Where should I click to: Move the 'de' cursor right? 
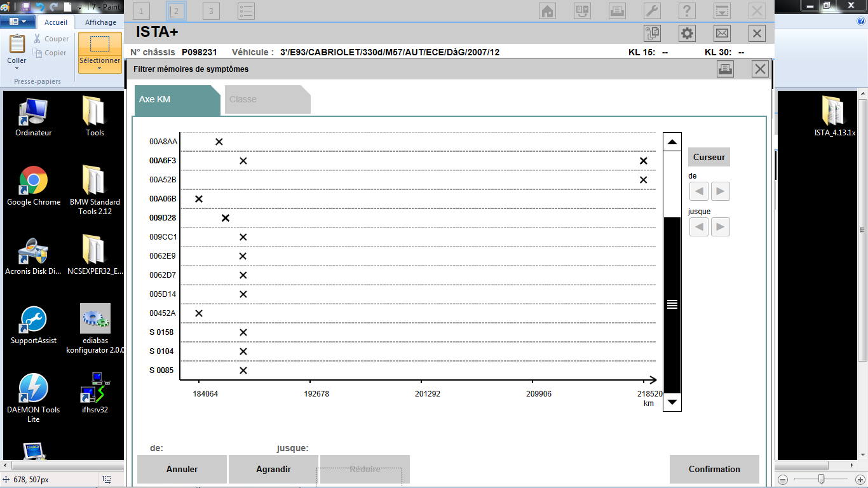point(721,191)
